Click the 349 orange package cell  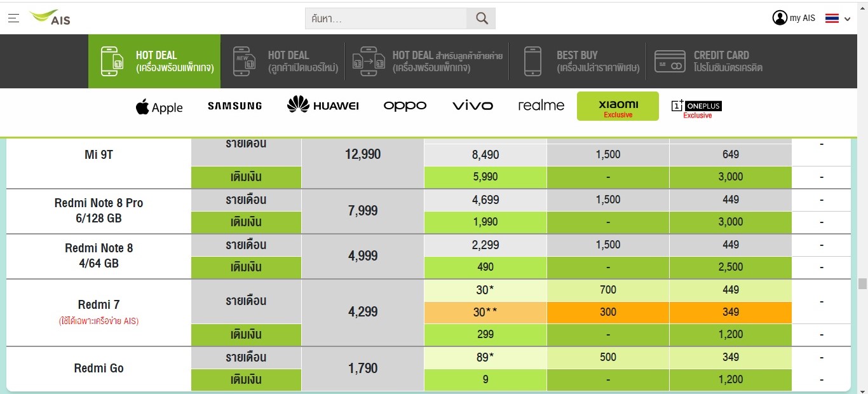[x=731, y=312]
